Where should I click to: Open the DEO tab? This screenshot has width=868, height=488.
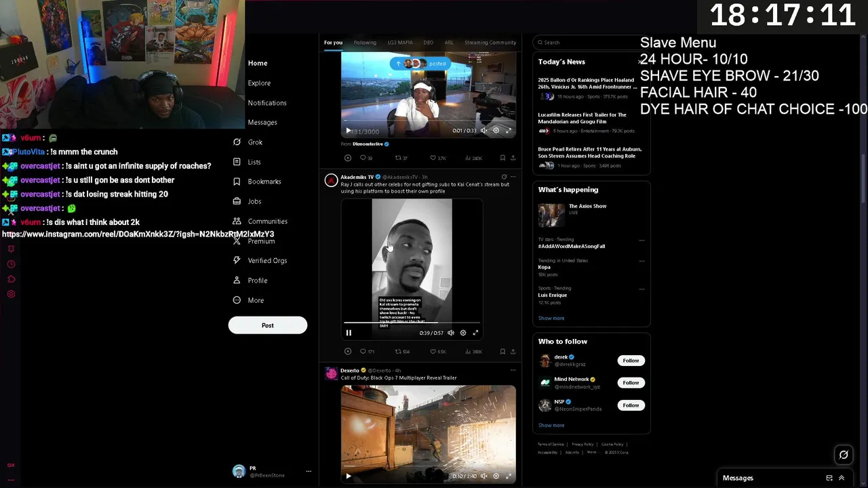[x=429, y=43]
